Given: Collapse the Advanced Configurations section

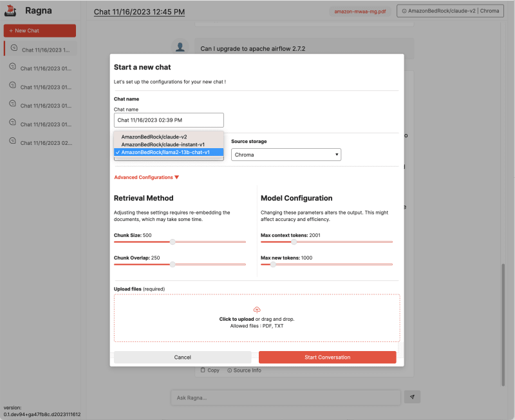Looking at the screenshot, I should tap(147, 177).
